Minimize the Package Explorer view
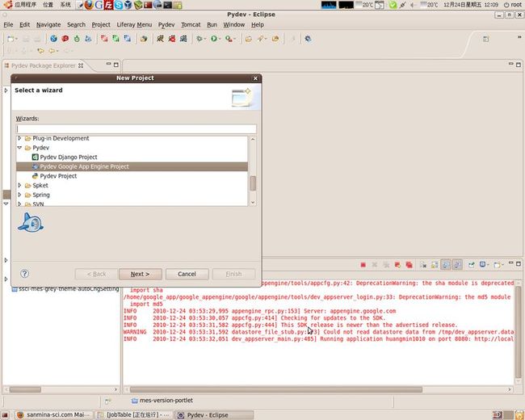Viewport: 525px width, 420px height. click(108, 64)
